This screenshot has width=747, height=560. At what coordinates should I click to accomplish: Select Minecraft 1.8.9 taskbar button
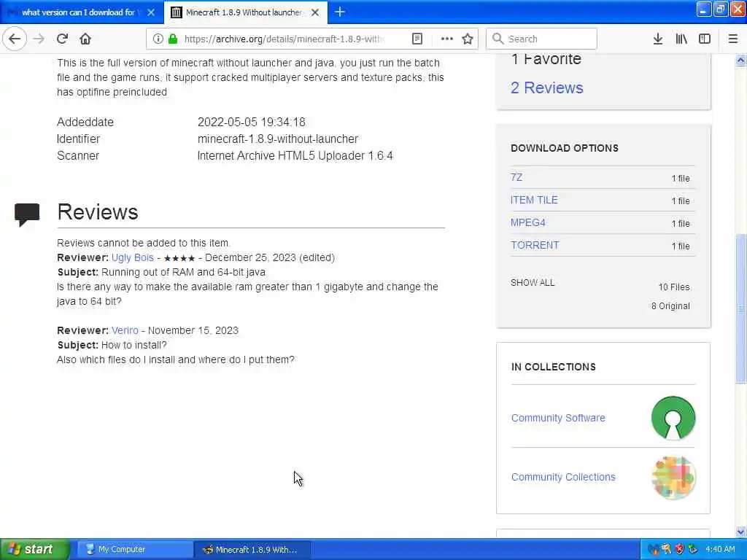[x=252, y=549]
